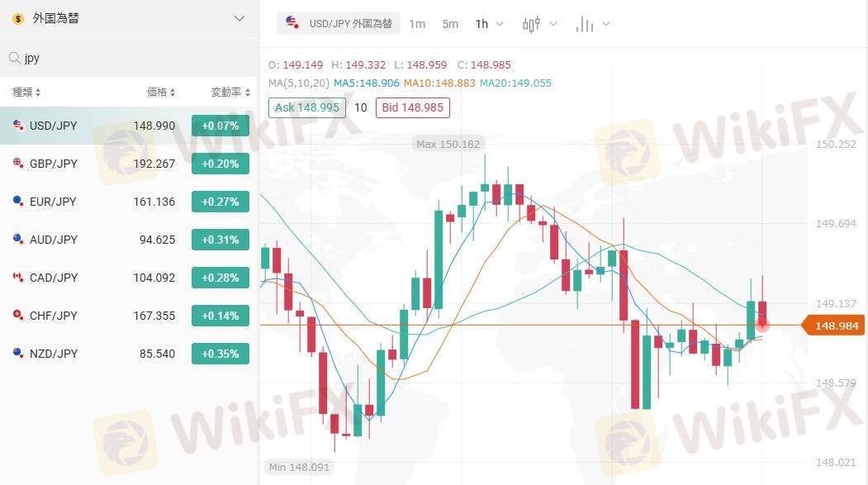Expand the chart type dropdown arrow
Viewport: 868px width, 485px height.
pos(553,24)
